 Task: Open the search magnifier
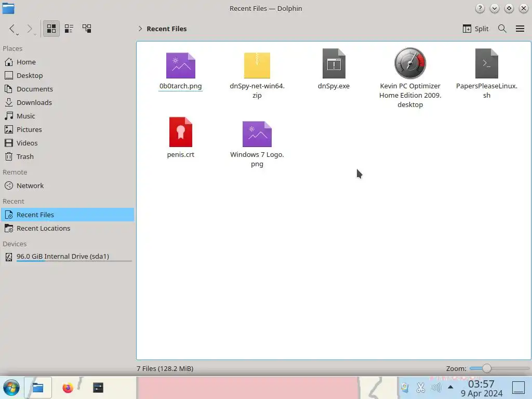502,29
